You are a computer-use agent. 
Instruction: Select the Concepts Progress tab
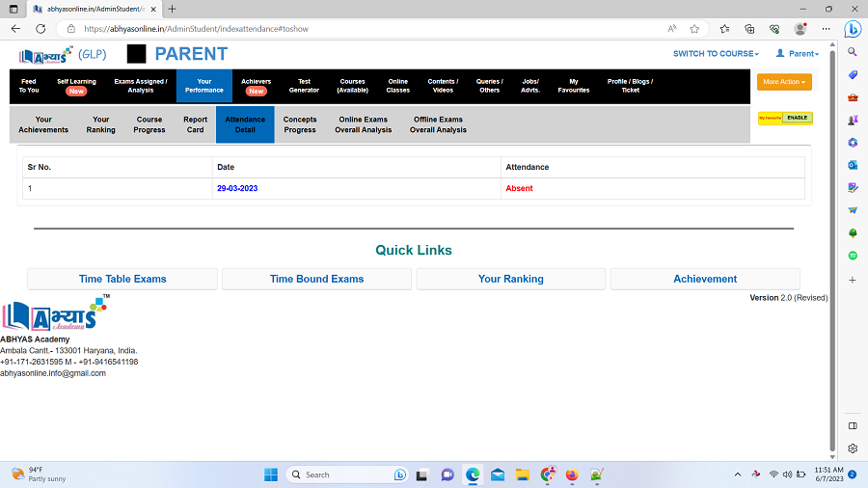300,124
